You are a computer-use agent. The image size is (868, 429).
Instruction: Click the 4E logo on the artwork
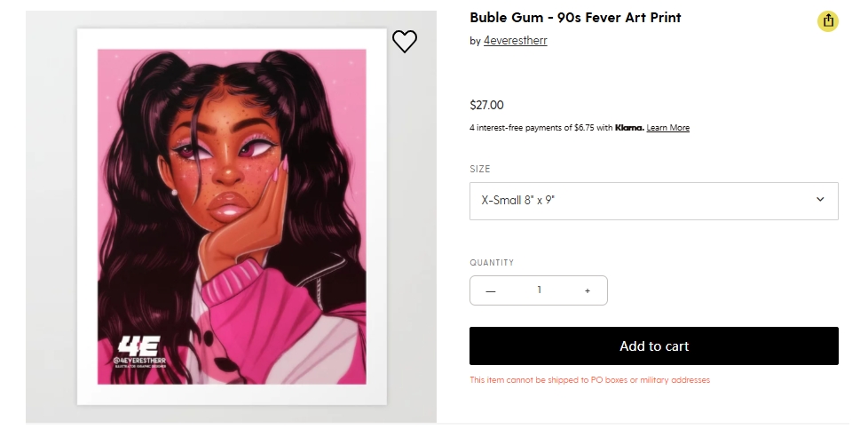tap(139, 346)
